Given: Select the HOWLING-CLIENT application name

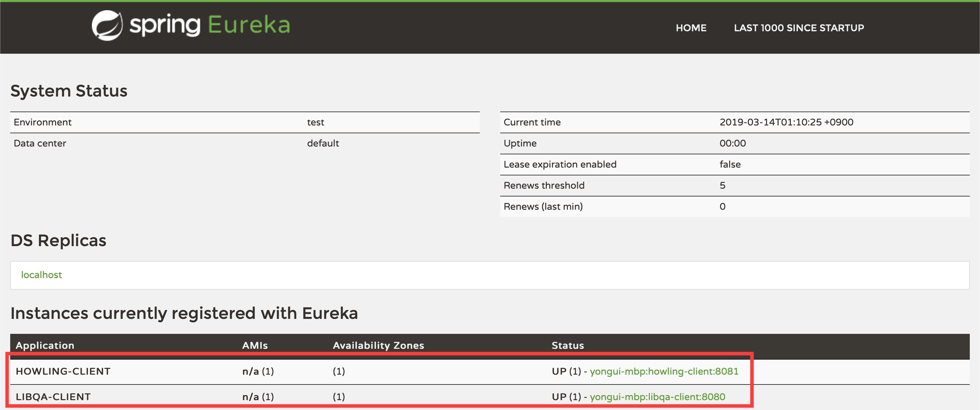Looking at the screenshot, I should tap(63, 371).
